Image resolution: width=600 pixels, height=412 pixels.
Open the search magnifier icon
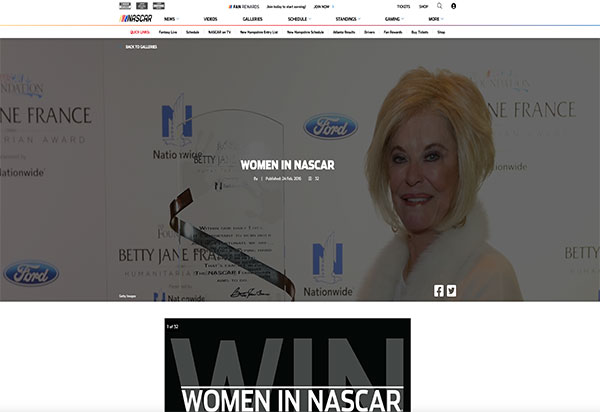[439, 6]
